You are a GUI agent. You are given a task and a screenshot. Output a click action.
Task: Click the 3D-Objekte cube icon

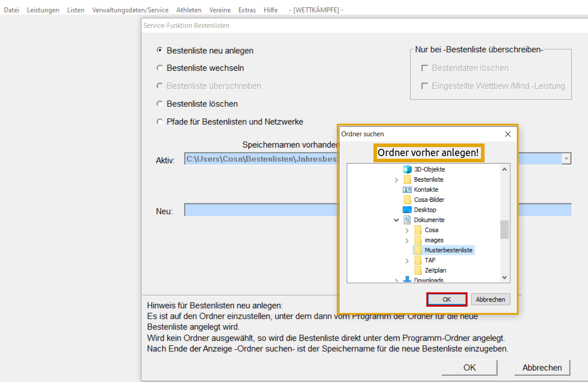click(407, 169)
